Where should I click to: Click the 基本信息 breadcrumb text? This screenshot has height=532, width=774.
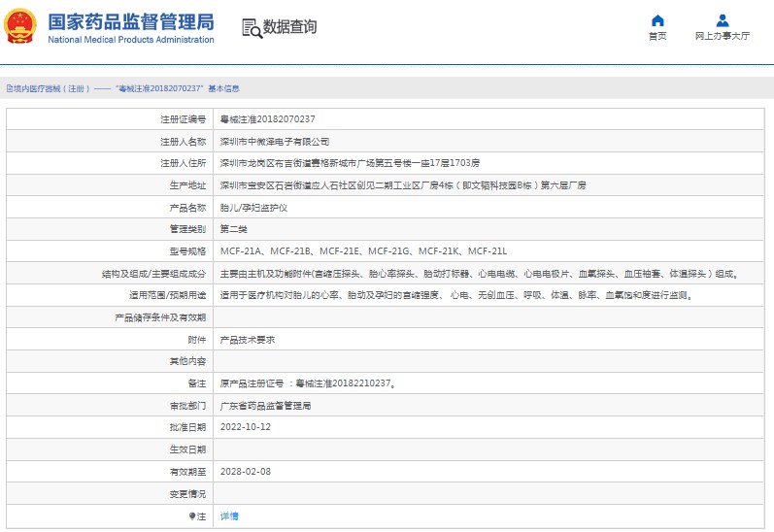223,88
